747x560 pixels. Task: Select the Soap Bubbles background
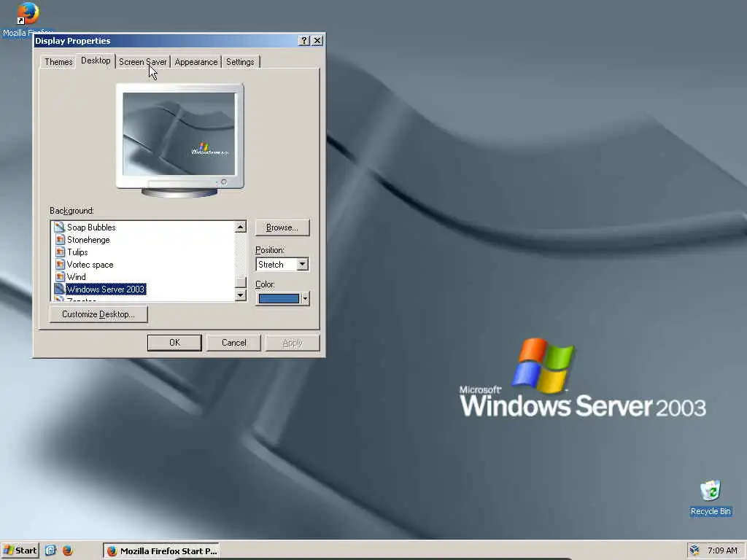tap(91, 227)
